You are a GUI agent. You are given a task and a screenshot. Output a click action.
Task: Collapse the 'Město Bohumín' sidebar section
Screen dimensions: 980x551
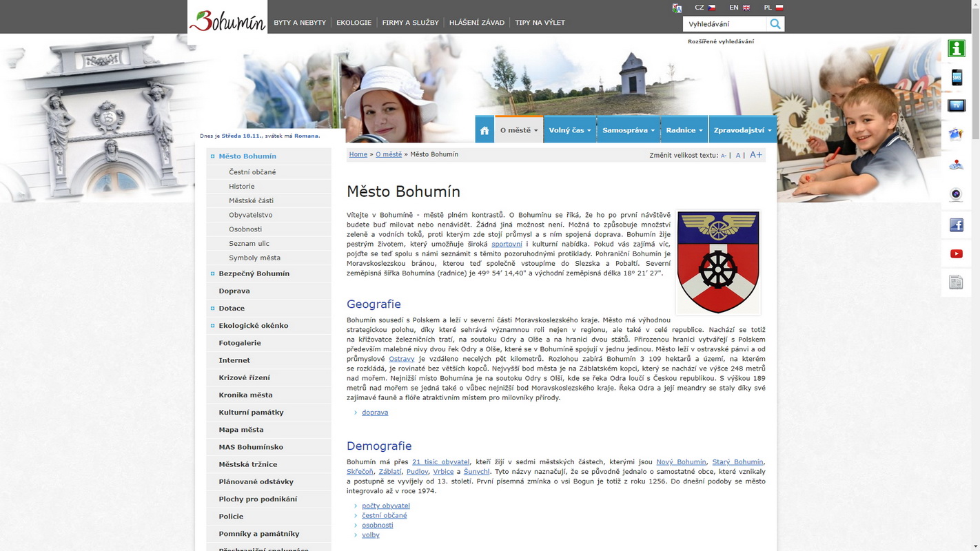click(x=213, y=156)
